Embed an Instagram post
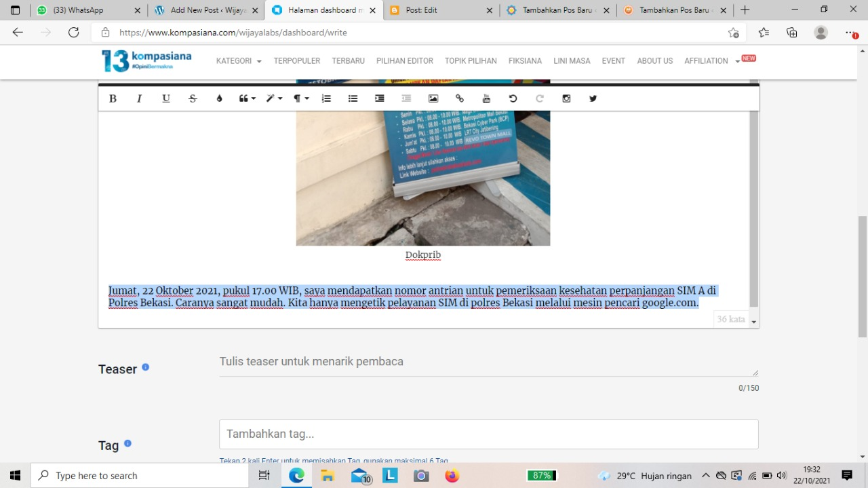868x488 pixels. coord(566,98)
